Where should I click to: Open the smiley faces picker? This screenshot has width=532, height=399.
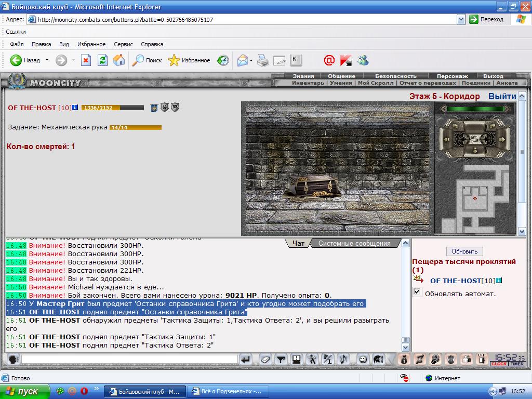point(363,360)
